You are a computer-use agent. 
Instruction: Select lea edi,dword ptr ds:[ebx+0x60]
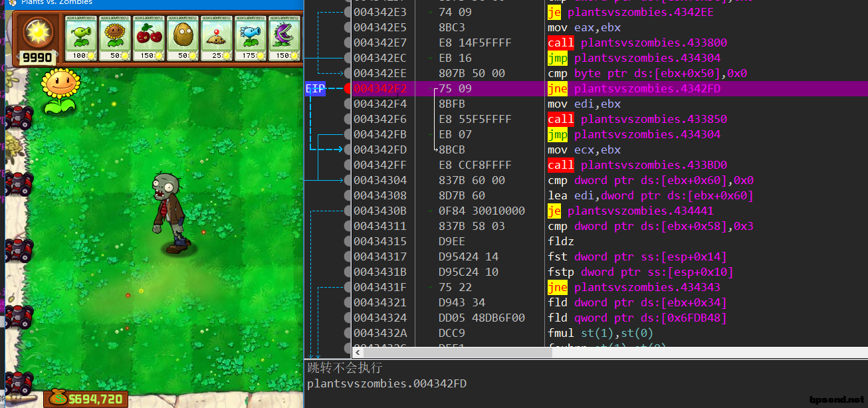651,195
